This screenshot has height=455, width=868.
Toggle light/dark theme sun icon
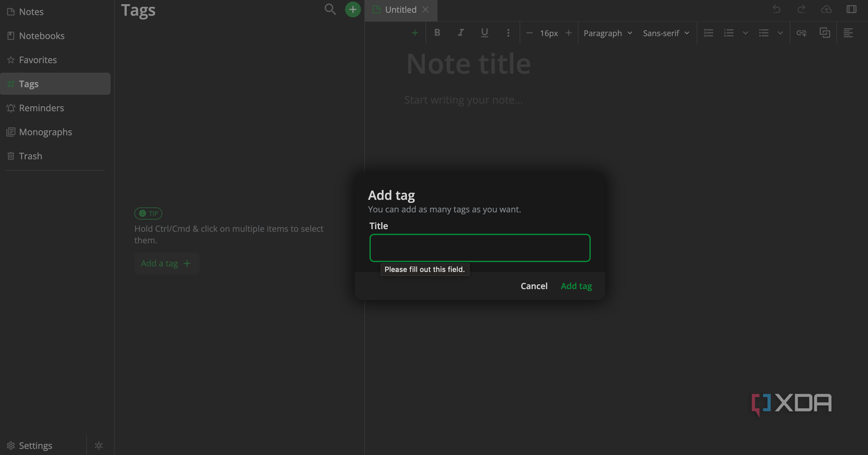click(x=99, y=445)
